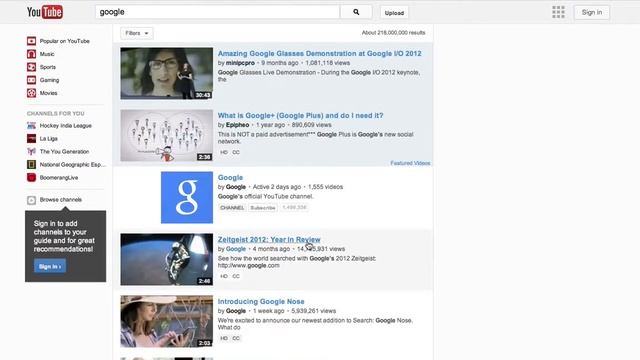Click the Sign in button in the header
640x360 pixels.
(592, 12)
